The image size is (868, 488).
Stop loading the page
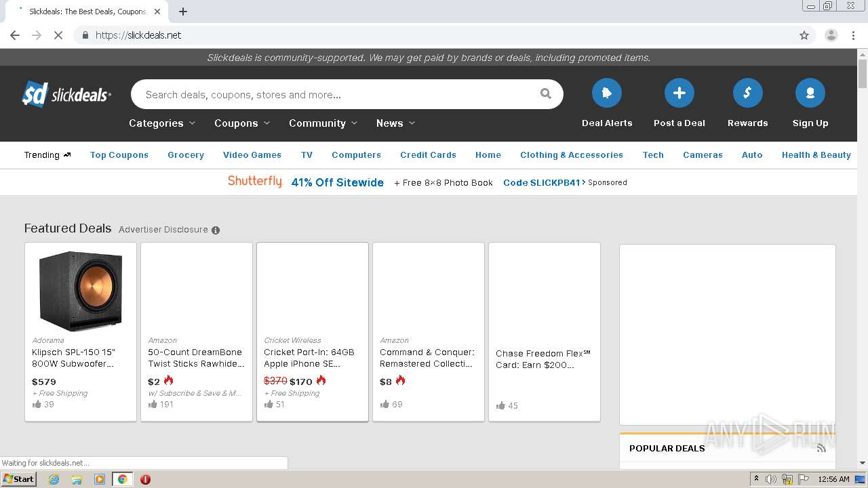click(58, 35)
